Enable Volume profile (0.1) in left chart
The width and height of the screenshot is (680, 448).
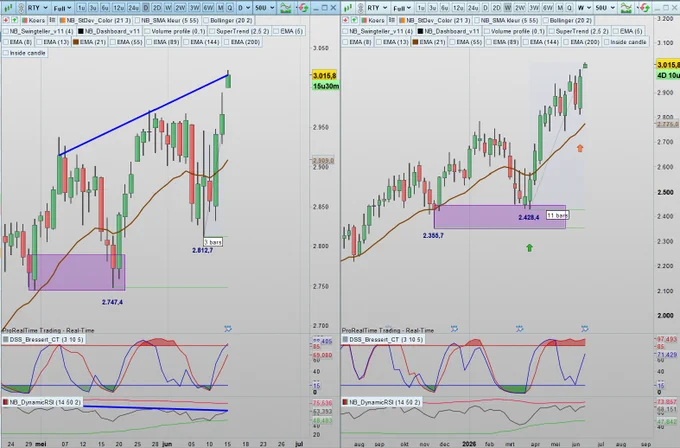tap(147, 31)
